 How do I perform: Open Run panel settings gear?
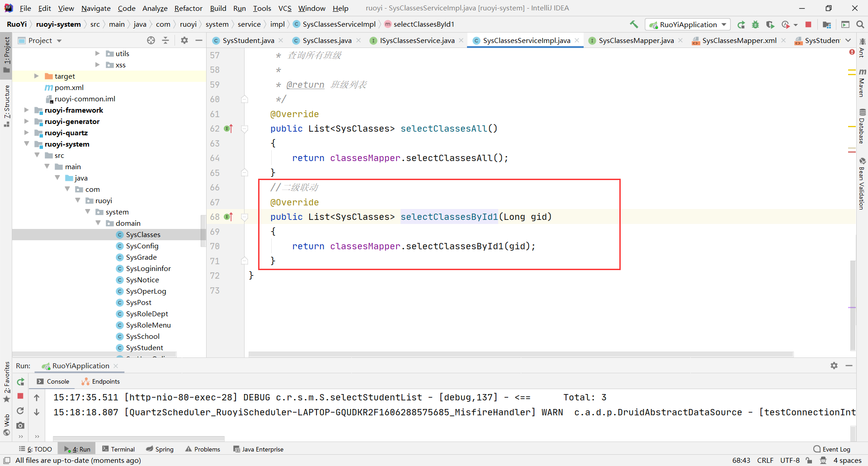[834, 366]
